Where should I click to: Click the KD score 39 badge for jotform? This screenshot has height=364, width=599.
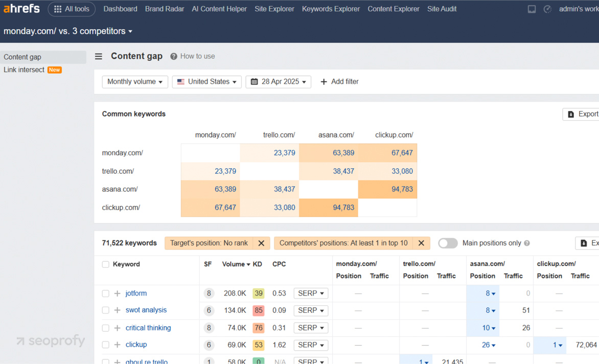[259, 293]
